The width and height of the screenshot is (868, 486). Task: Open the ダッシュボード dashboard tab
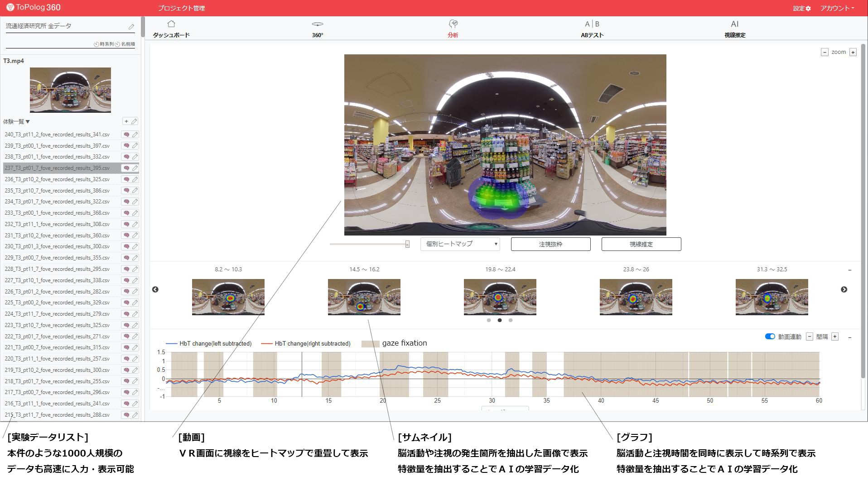171,29
